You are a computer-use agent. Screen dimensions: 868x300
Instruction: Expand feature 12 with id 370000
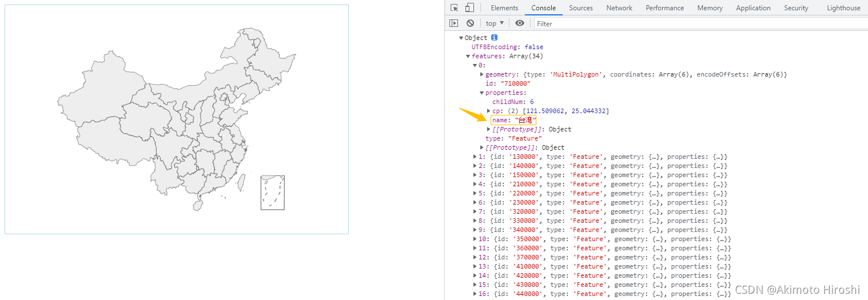(x=475, y=257)
